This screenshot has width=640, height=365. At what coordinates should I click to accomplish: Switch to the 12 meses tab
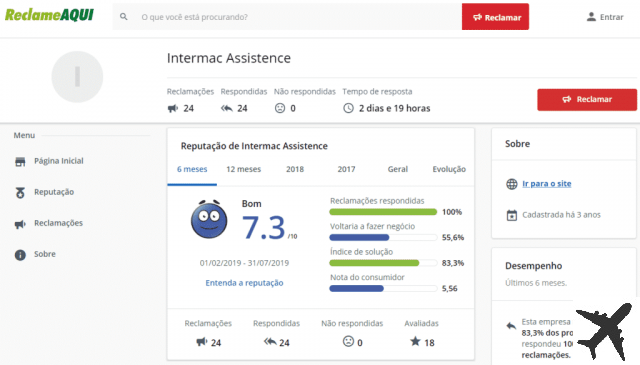[244, 169]
